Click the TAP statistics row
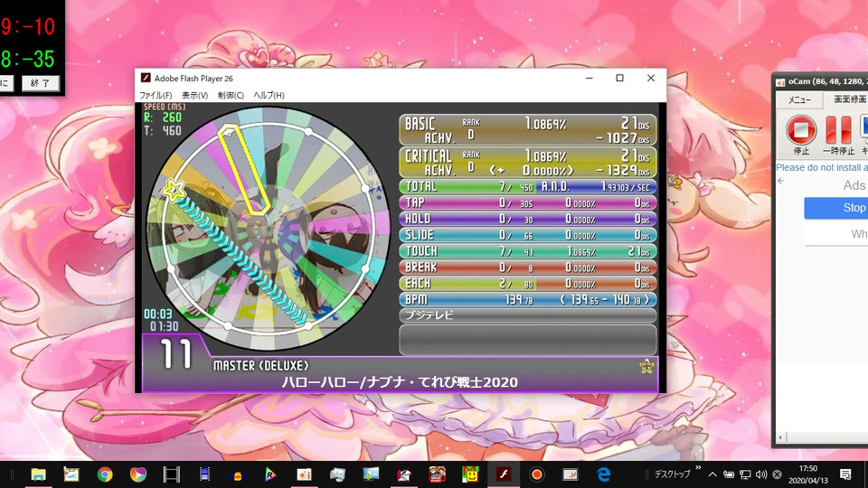868x488 pixels. [527, 202]
